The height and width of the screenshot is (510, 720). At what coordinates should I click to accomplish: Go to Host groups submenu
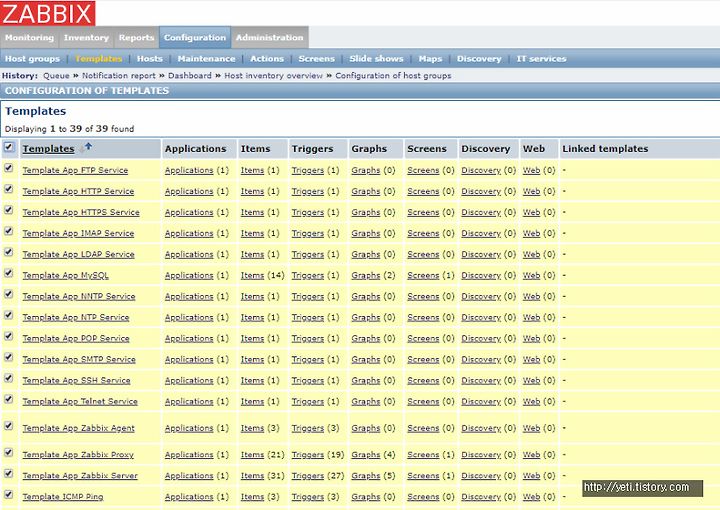tap(32, 59)
